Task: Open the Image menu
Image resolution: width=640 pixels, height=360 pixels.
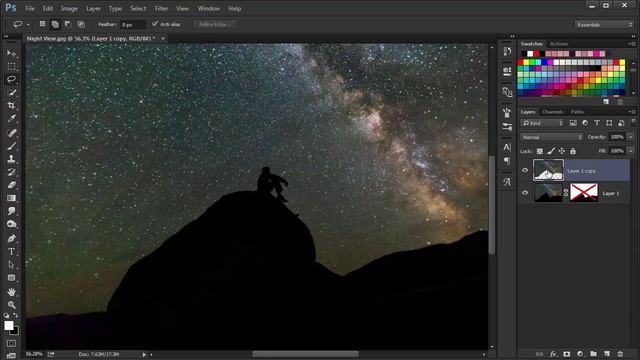Action: pyautogui.click(x=69, y=8)
